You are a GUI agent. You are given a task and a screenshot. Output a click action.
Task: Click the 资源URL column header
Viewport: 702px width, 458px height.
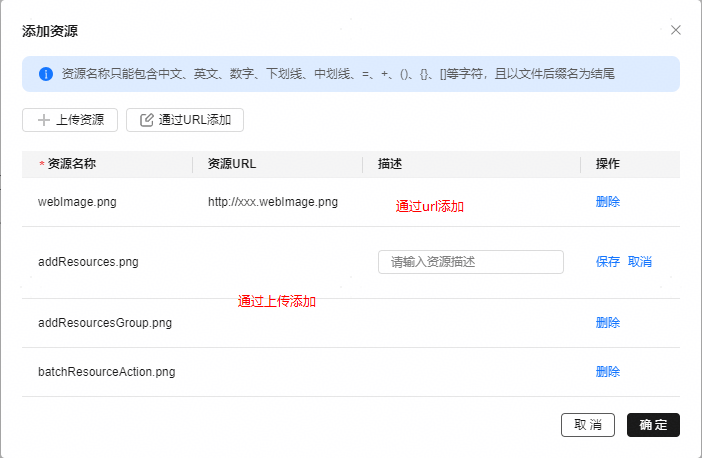(232, 163)
